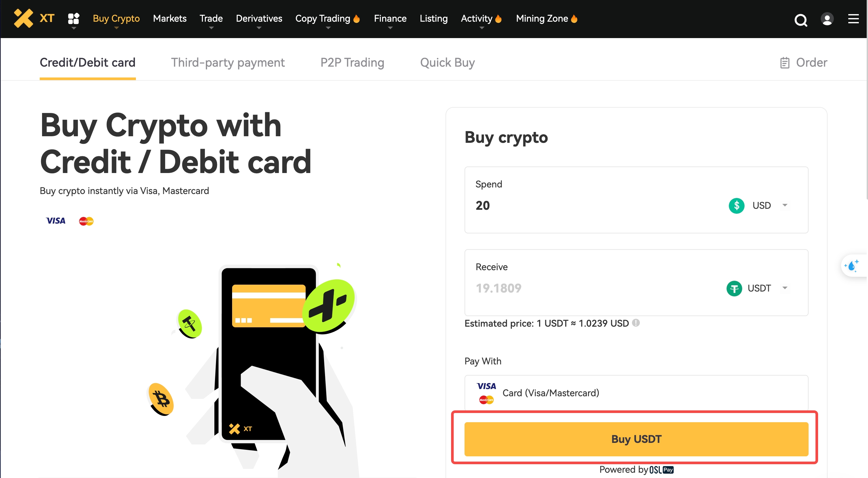Open the user account profile icon
The height and width of the screenshot is (478, 868).
(x=827, y=19)
